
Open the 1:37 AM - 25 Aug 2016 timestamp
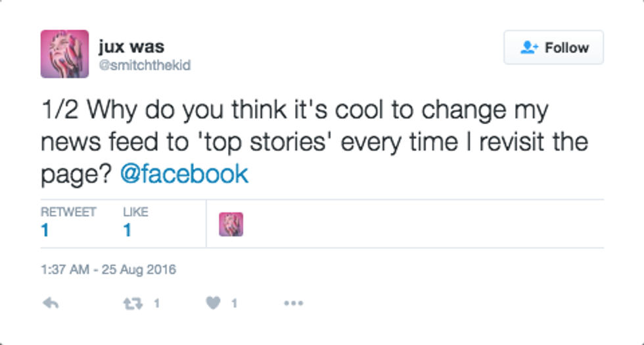[108, 269]
